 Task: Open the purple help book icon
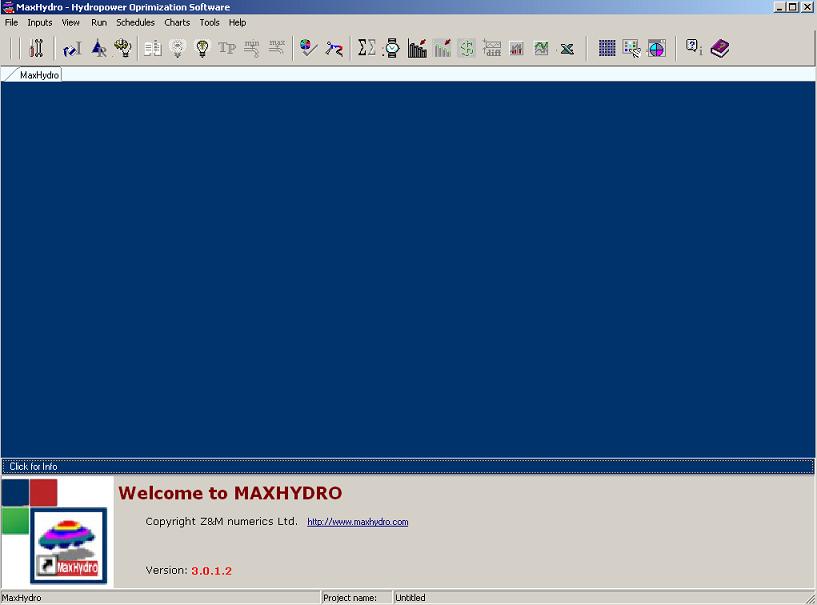pos(720,48)
